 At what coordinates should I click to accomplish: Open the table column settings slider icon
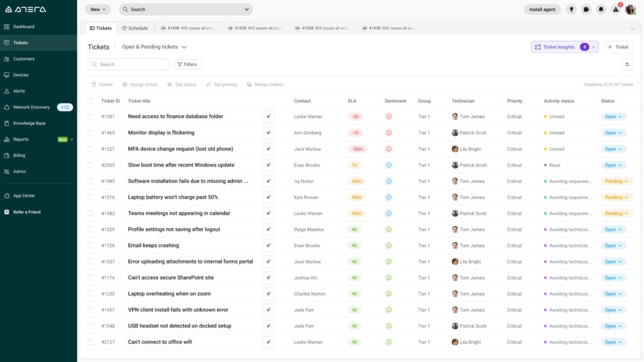(x=626, y=64)
